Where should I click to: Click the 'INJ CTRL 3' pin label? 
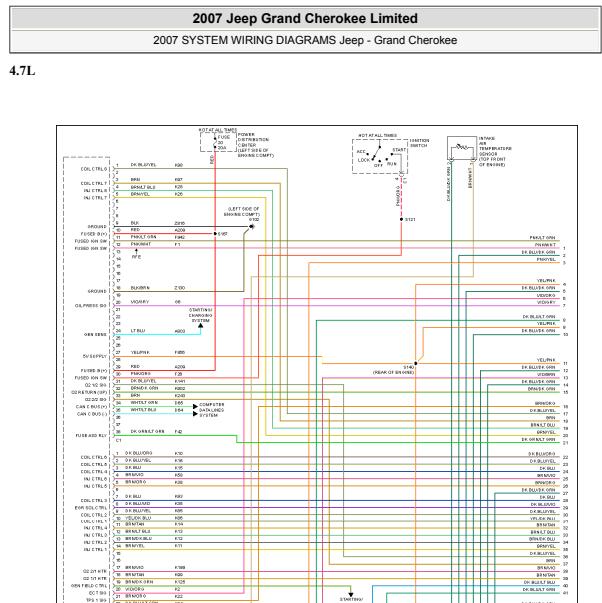click(x=95, y=535)
